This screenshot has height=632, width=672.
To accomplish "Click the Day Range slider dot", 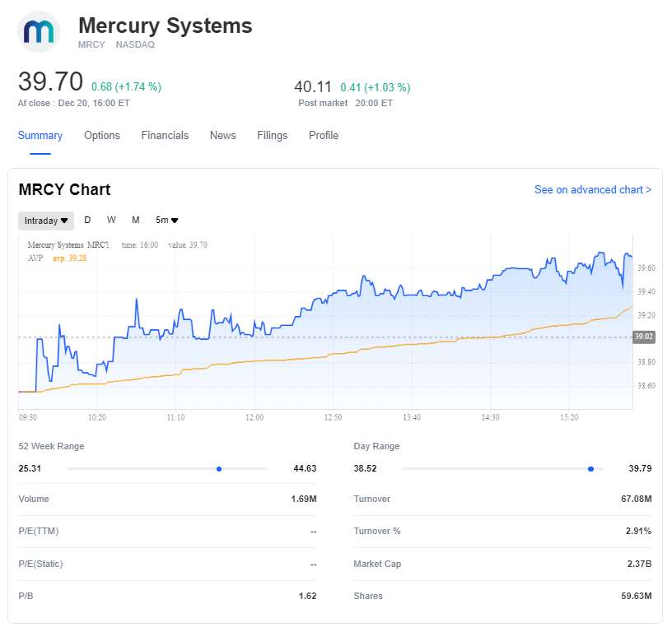I will tap(590, 468).
